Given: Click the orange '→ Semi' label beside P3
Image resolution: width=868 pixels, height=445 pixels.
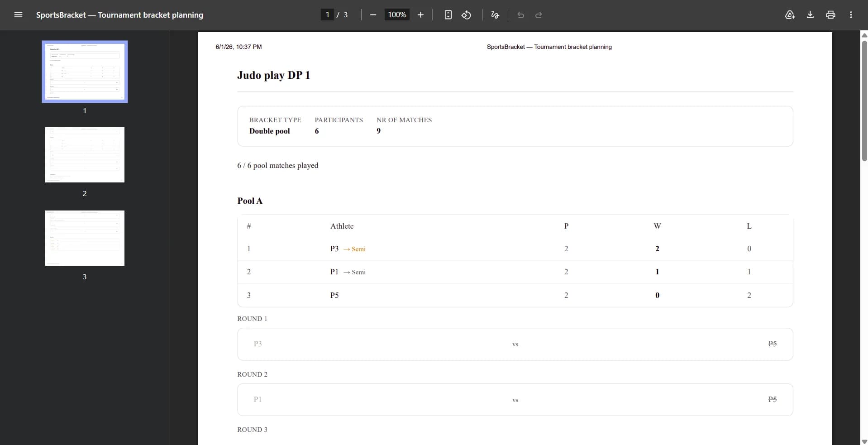Looking at the screenshot, I should pos(354,249).
